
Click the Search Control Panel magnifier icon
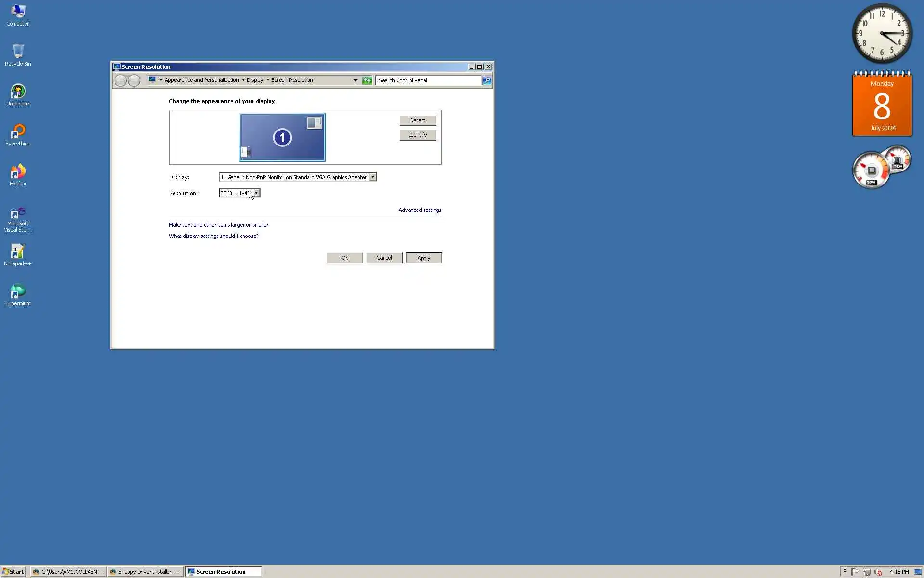[x=487, y=80]
